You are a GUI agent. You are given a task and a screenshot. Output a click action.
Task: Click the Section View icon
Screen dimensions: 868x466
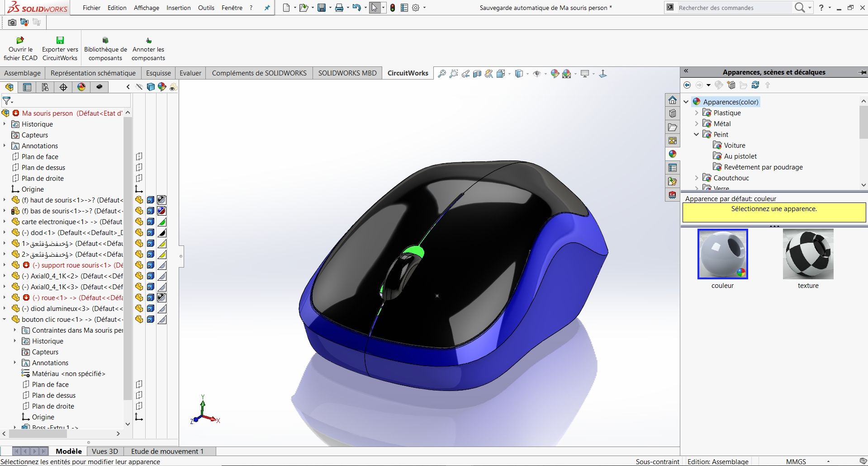477,74
